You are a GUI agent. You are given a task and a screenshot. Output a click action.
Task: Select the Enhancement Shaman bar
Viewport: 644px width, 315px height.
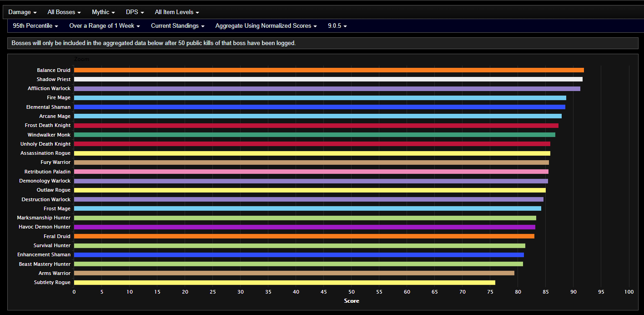pyautogui.click(x=299, y=255)
